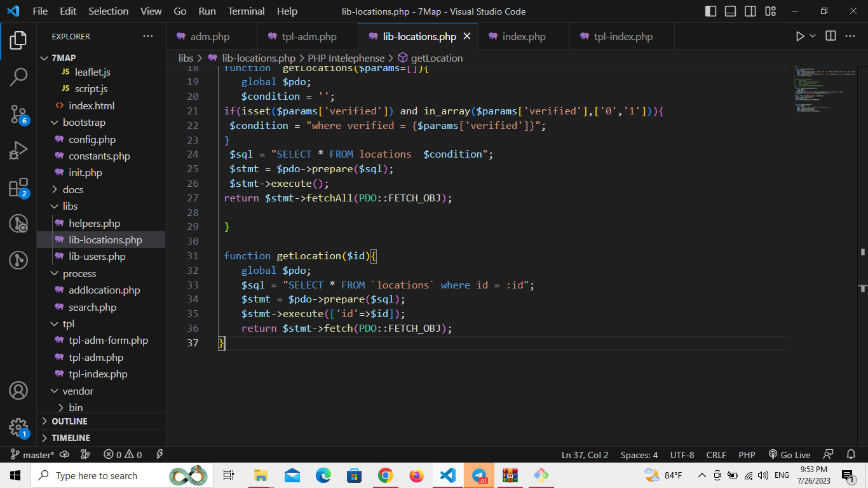The image size is (868, 488).
Task: Switch to the index.php tab
Action: [524, 36]
